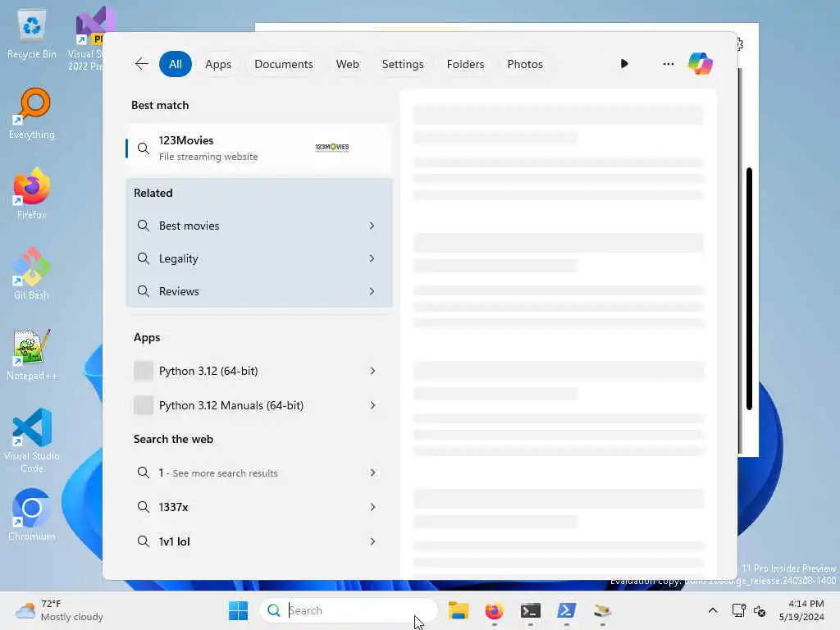840x630 pixels.
Task: Click the Python 3.12 (64-bit) app icon placeholder
Action: (143, 371)
